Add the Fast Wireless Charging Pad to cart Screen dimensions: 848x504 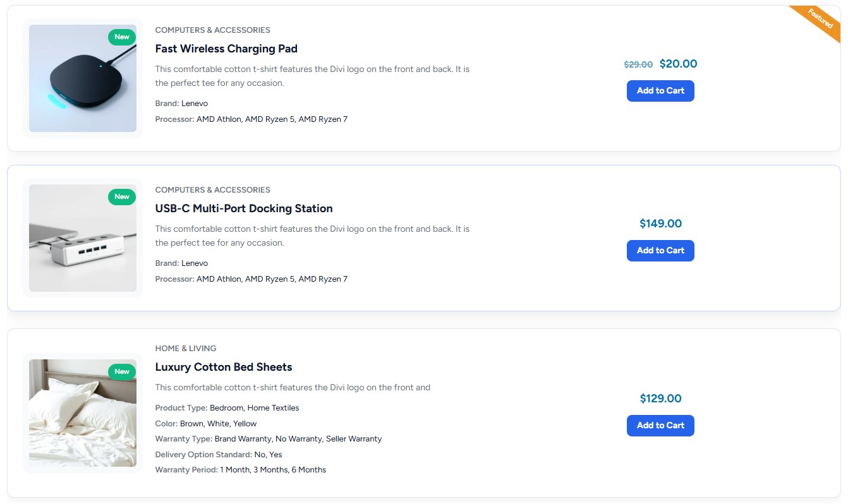660,91
